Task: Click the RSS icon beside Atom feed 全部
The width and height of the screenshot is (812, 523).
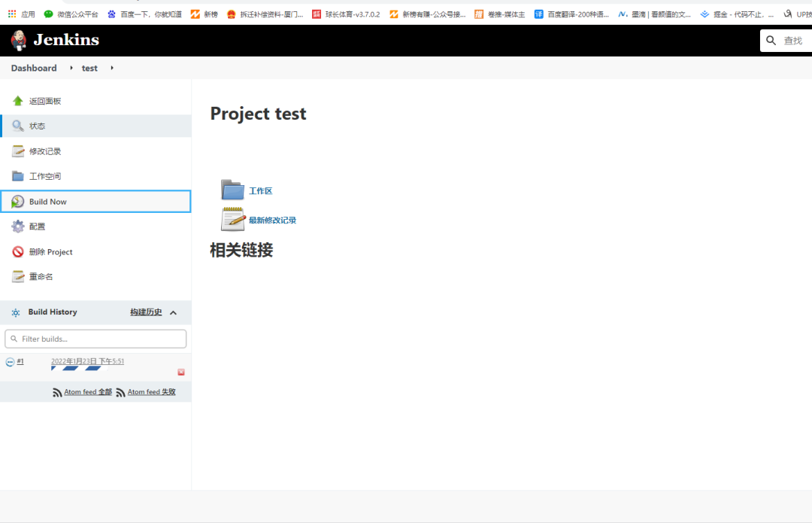Action: pyautogui.click(x=57, y=392)
